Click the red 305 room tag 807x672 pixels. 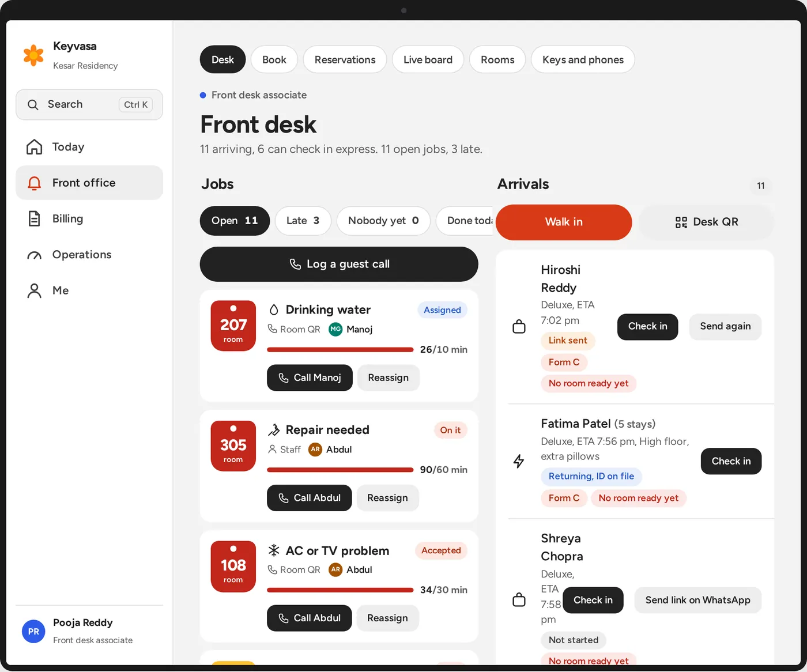[233, 446]
